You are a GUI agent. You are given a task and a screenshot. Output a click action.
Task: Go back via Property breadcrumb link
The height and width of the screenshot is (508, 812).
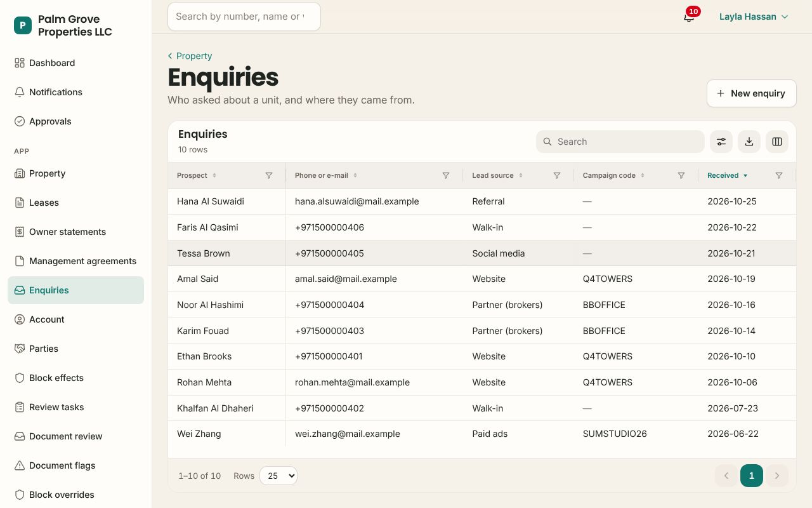click(190, 56)
